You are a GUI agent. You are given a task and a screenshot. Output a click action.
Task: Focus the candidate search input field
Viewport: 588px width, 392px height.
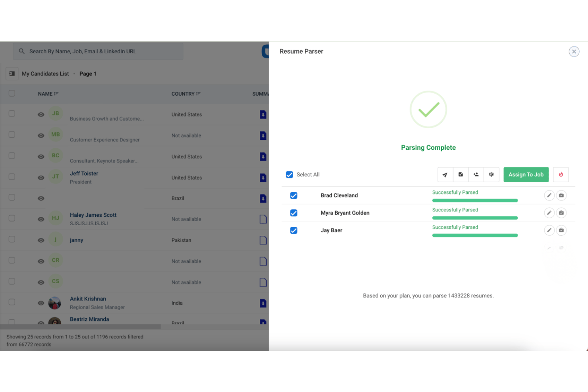[x=98, y=51]
